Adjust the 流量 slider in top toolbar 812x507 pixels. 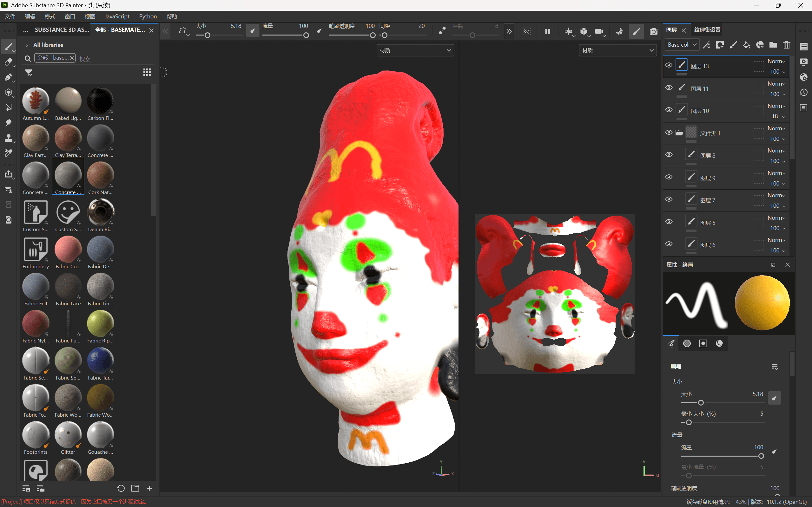click(286, 35)
